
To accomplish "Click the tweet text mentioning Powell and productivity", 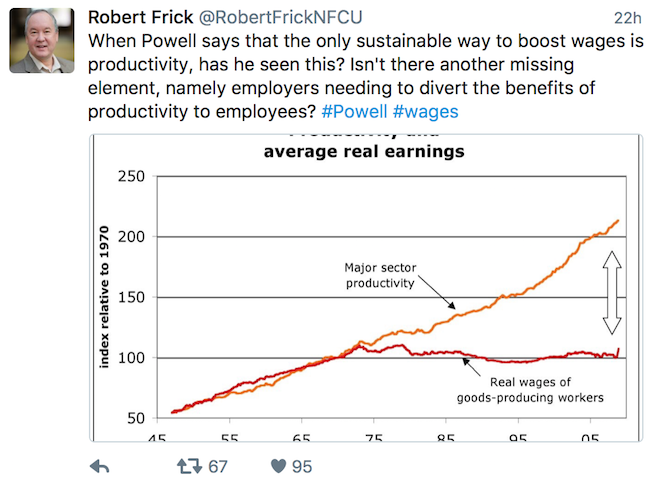I will pyautogui.click(x=366, y=76).
